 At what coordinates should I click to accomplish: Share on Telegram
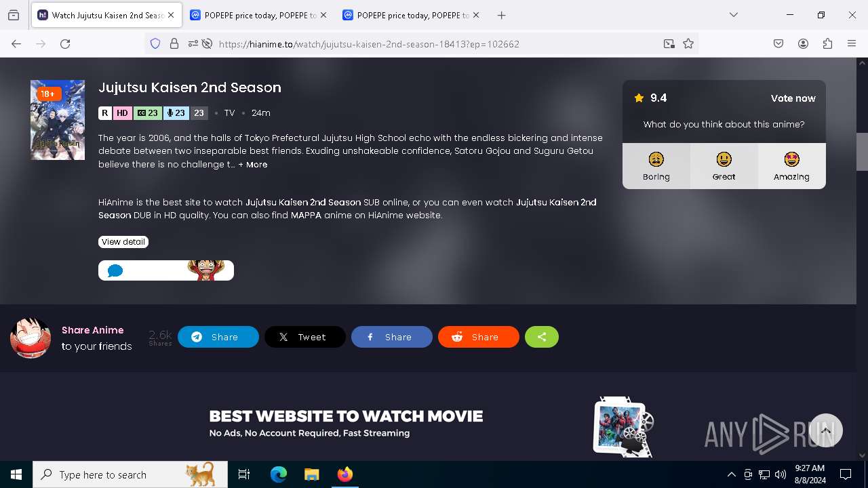click(218, 337)
